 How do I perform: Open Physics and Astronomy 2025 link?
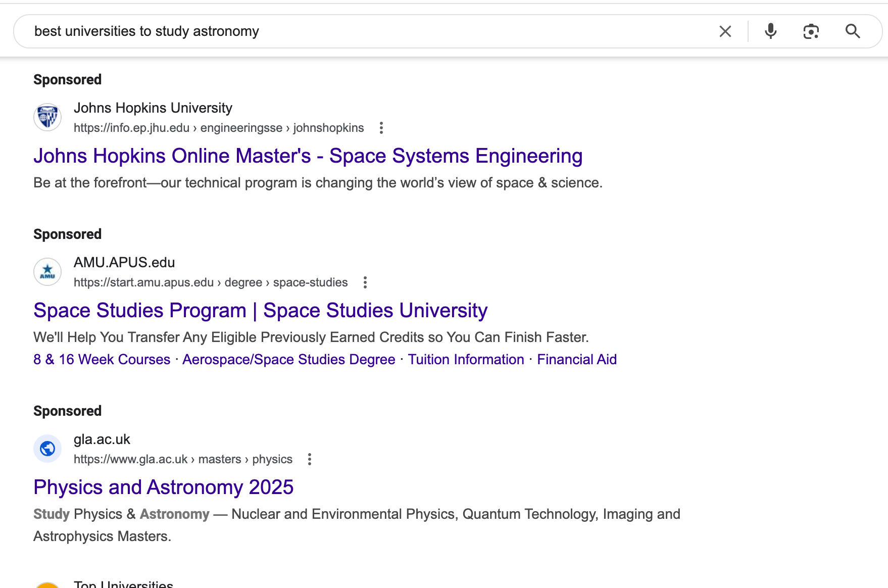click(x=164, y=487)
